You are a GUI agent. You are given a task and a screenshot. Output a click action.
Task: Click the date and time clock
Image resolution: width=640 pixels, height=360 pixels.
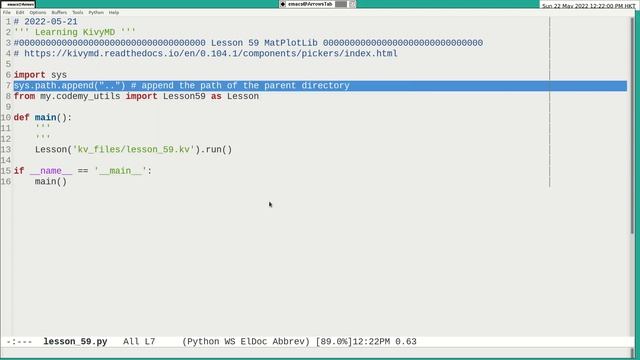(x=588, y=6)
